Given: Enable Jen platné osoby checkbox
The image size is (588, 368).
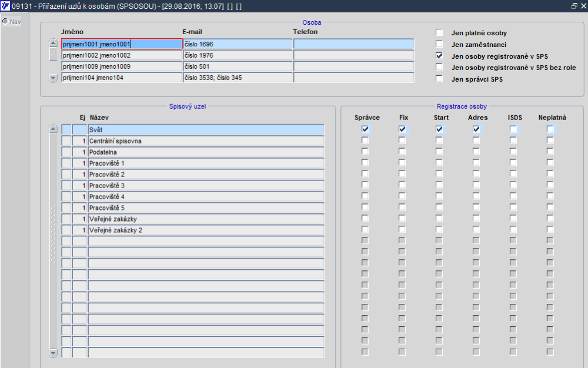Looking at the screenshot, I should click(439, 32).
